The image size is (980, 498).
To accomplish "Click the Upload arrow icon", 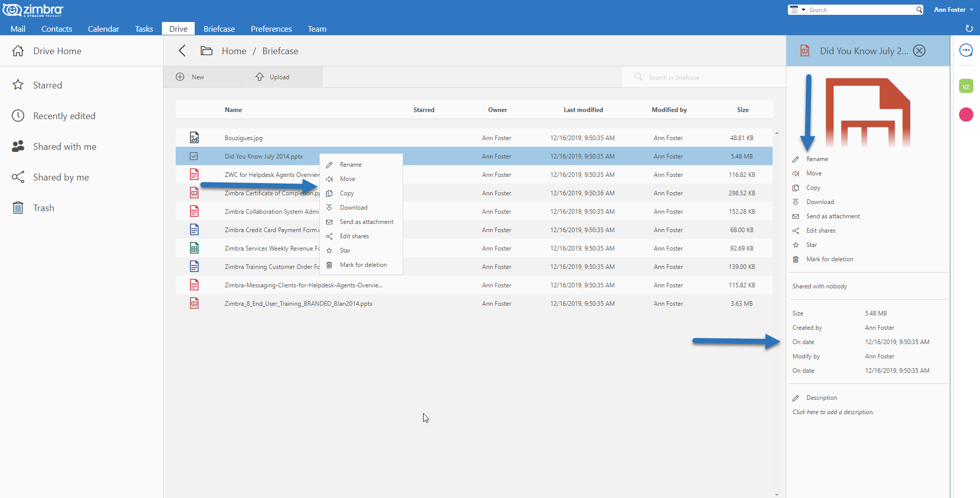I will (x=260, y=77).
